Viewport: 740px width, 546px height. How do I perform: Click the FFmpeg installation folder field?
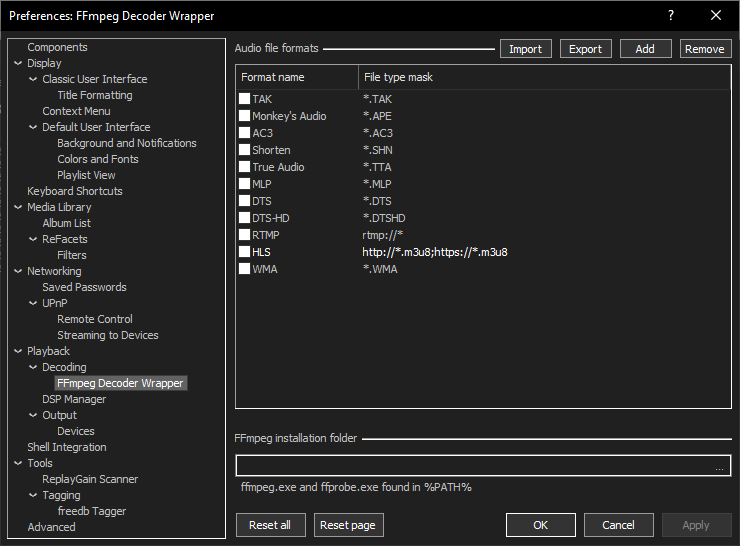tap(475, 466)
